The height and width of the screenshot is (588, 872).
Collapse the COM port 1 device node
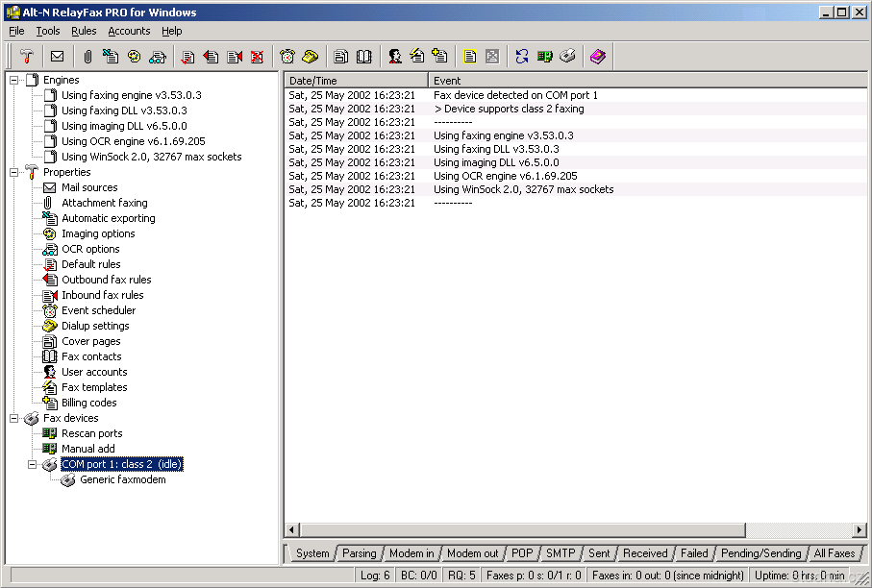(x=33, y=464)
